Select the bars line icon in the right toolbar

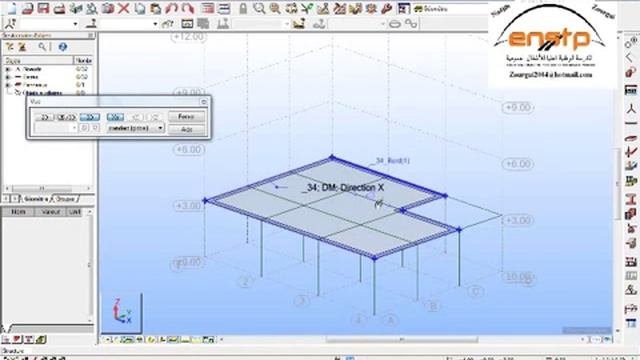coord(631,124)
